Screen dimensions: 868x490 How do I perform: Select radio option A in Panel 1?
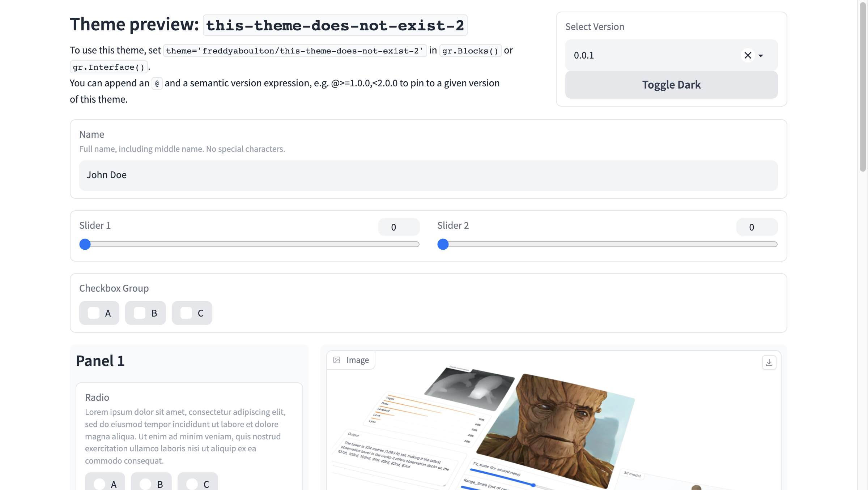click(99, 484)
